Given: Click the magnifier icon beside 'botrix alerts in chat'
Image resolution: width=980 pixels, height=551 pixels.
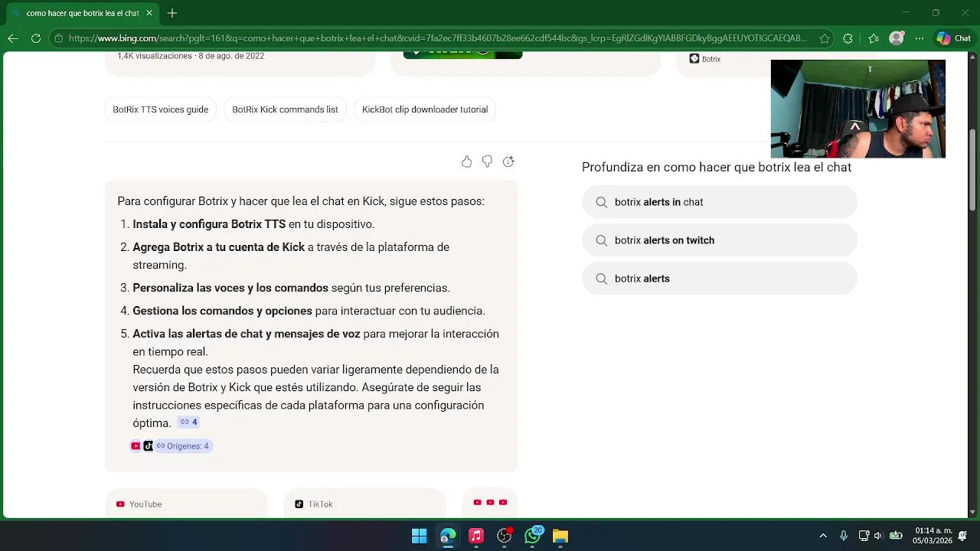Looking at the screenshot, I should click(601, 202).
